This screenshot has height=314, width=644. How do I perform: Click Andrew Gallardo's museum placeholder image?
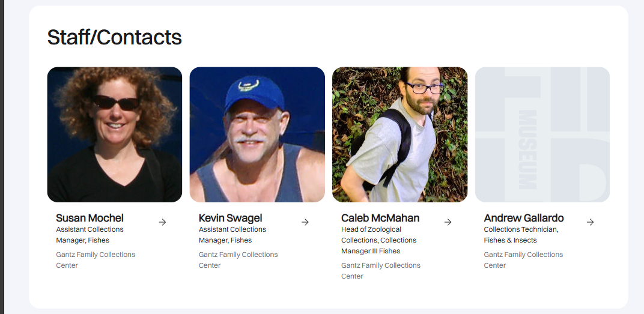pyautogui.click(x=542, y=134)
